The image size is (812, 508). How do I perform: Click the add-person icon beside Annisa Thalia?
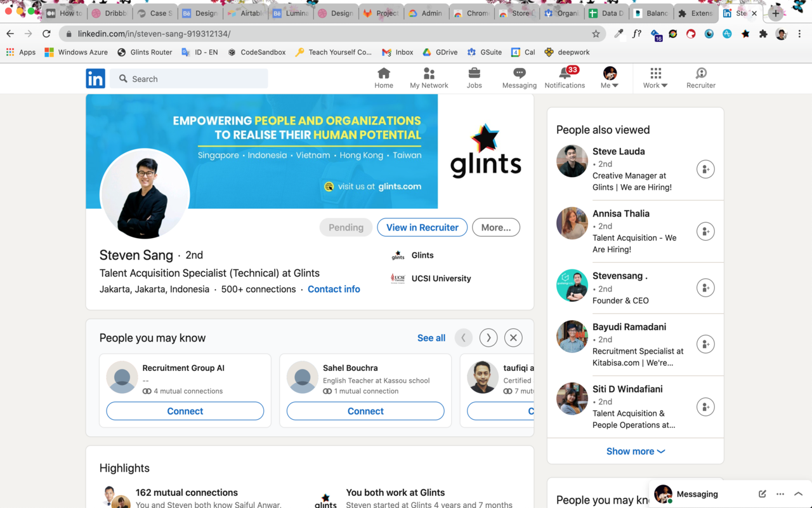click(705, 231)
